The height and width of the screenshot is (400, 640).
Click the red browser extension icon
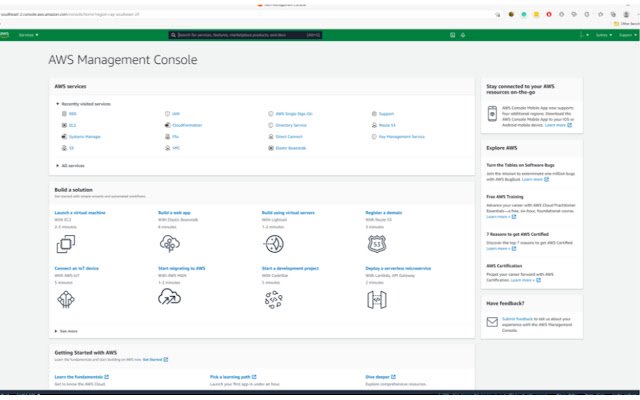(549, 14)
